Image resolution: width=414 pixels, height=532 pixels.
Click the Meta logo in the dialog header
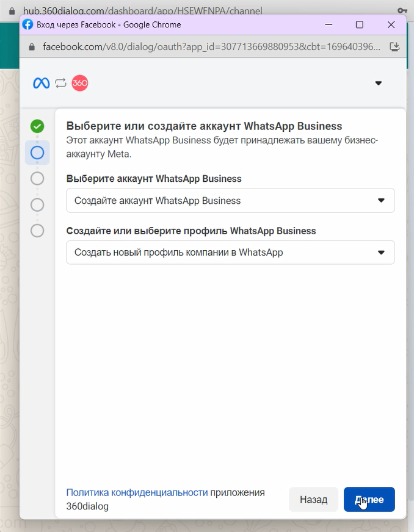42,84
